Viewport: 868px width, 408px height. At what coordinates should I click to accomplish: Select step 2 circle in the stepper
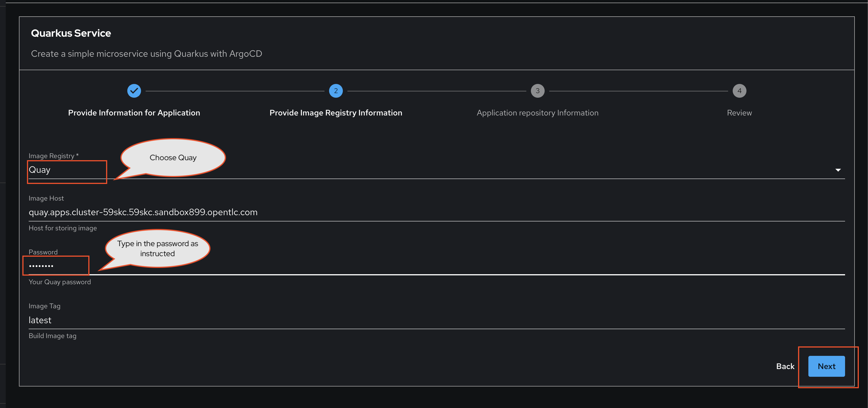(x=336, y=91)
